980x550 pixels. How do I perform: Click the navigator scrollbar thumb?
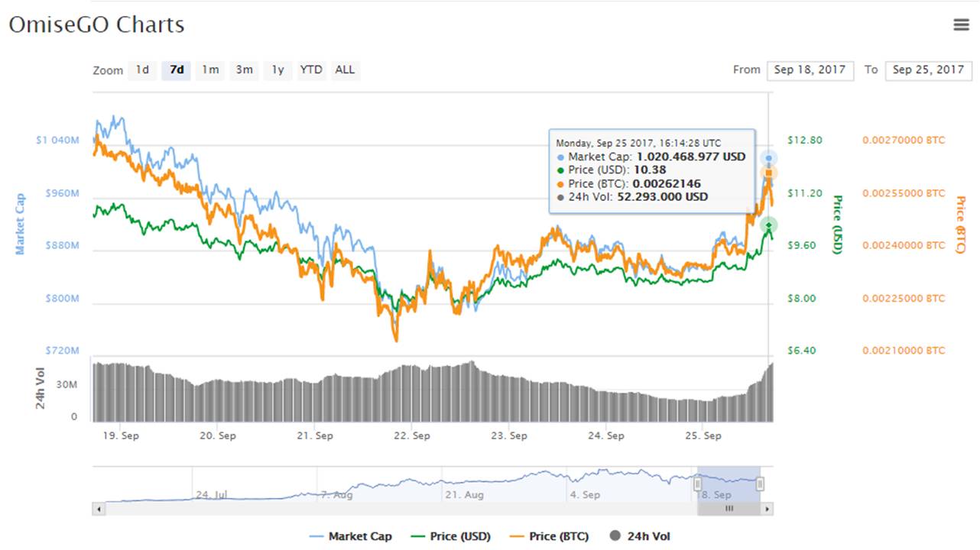729,508
